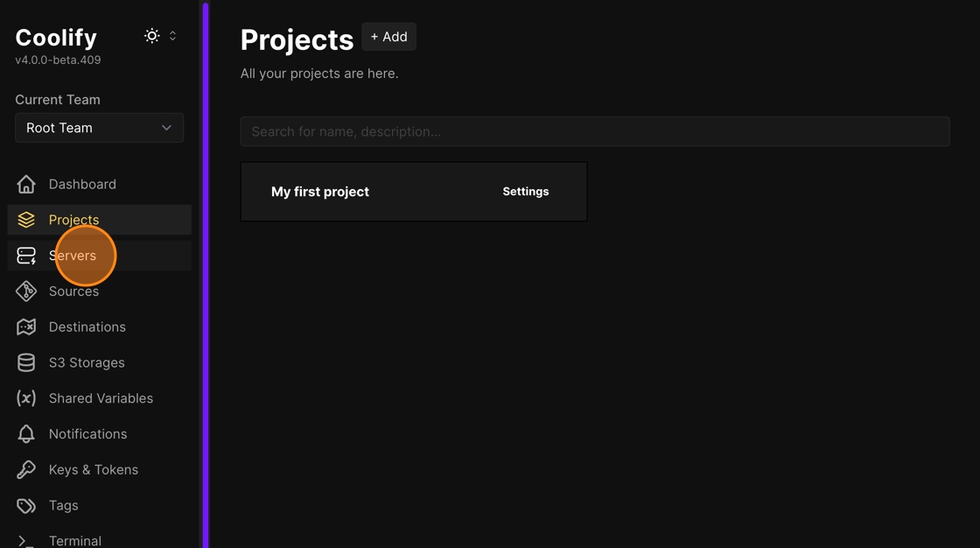Click the Tags icon in sidebar

point(26,506)
